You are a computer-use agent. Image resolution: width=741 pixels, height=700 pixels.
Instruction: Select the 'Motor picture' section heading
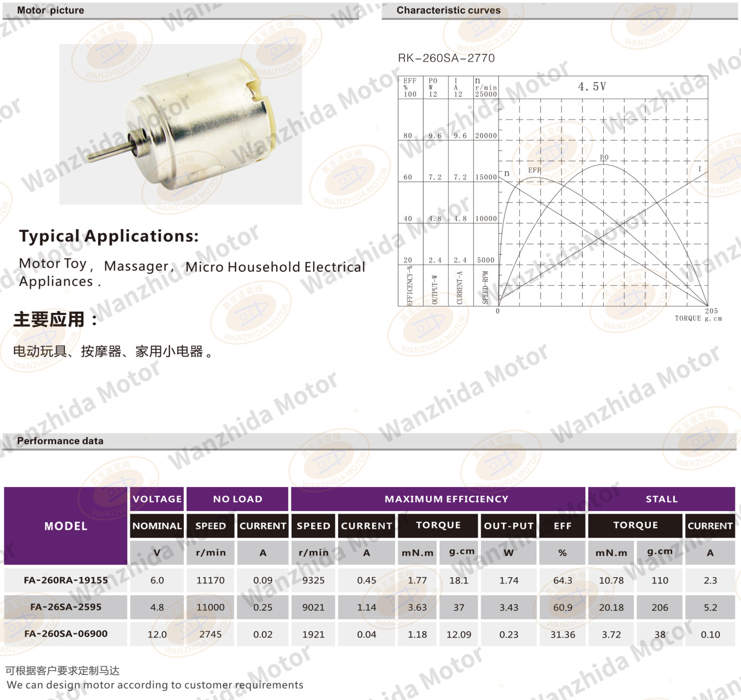coord(51,10)
